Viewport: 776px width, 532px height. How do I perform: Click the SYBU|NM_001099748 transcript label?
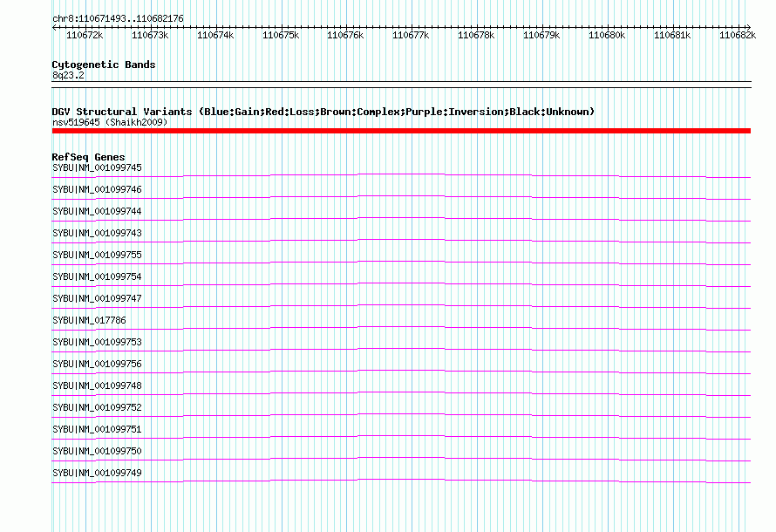point(97,385)
